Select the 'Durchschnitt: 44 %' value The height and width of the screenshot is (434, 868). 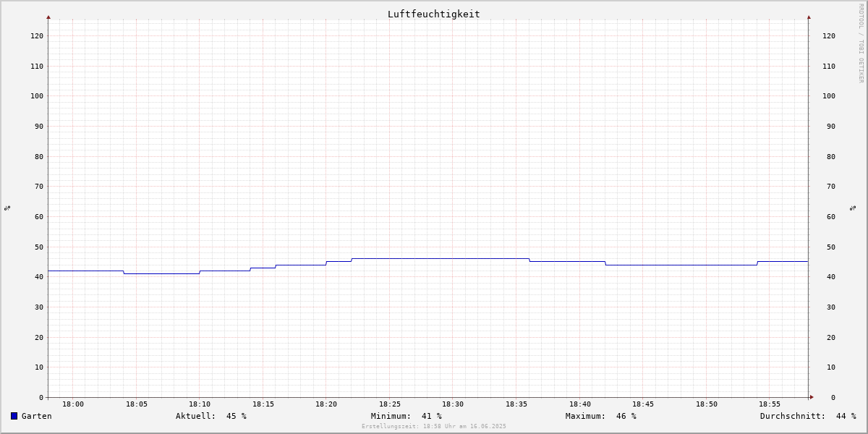coord(808,416)
